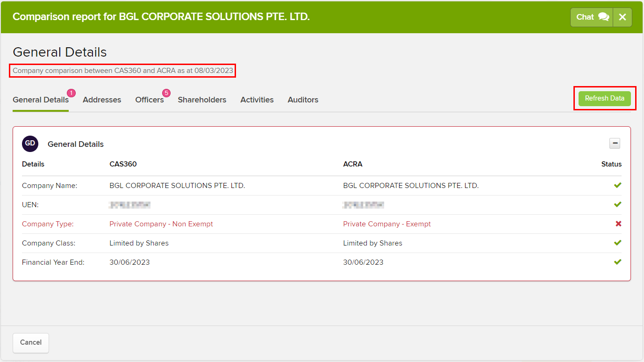This screenshot has height=362, width=644.
Task: Click the green tick for Company Name row
Action: pos(618,185)
